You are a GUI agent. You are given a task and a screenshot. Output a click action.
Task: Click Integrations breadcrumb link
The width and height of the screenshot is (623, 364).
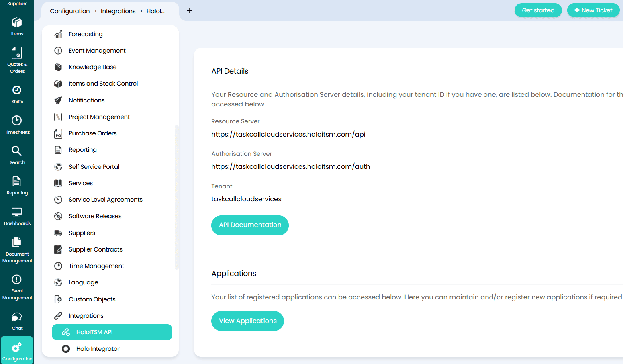(118, 11)
